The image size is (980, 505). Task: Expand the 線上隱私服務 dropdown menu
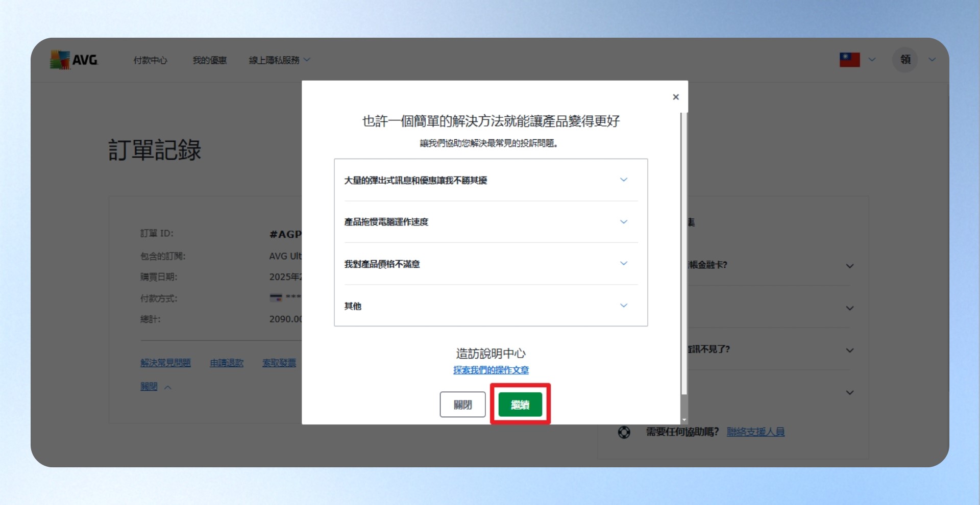(279, 60)
